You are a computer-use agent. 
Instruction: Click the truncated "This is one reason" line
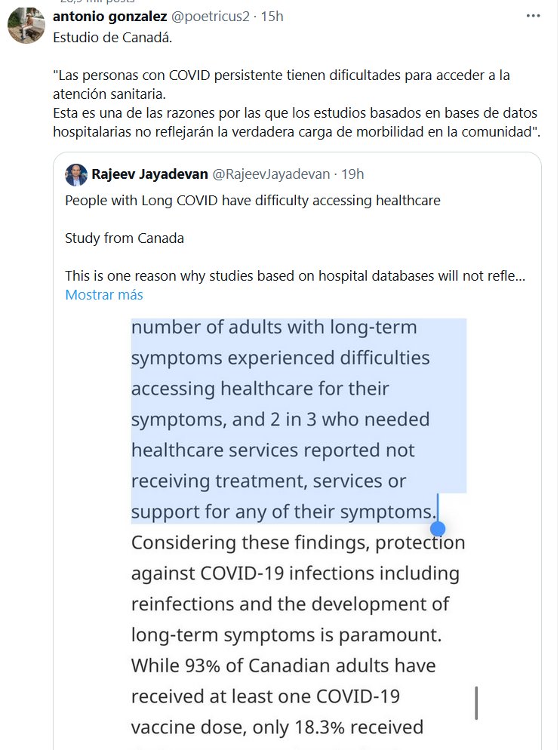pos(294,276)
